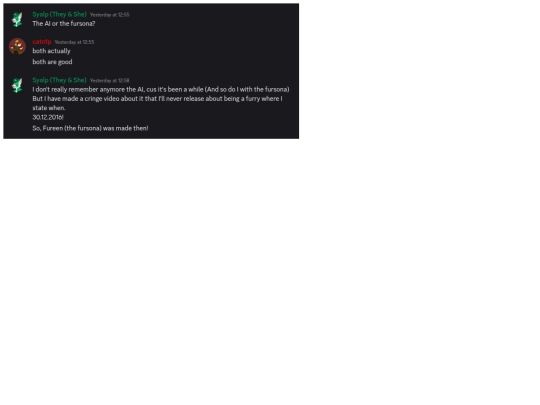Select the red catnip username
540x405 pixels.
tap(42, 42)
